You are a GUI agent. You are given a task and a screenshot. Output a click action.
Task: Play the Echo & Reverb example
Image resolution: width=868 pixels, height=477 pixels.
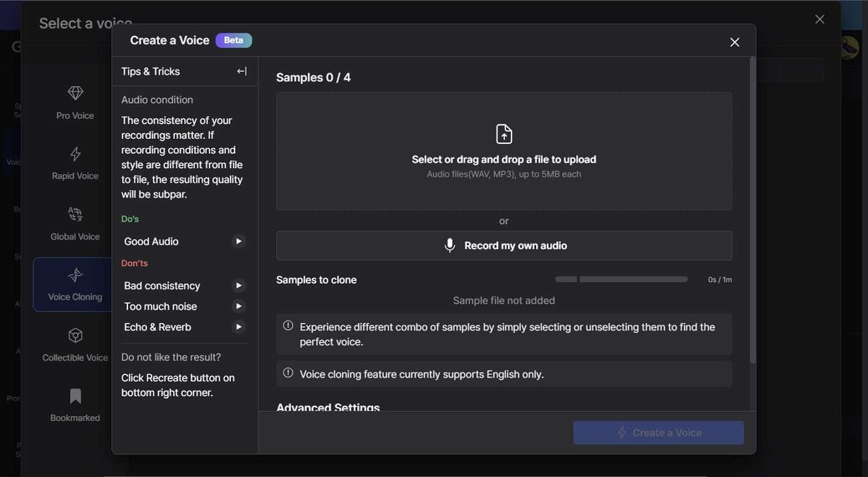coord(238,327)
